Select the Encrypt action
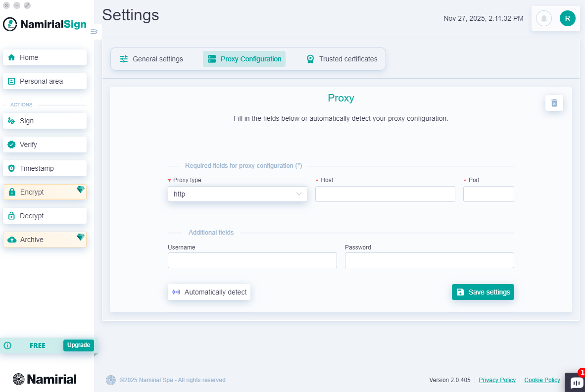Image resolution: width=585 pixels, height=392 pixels. coord(45,192)
